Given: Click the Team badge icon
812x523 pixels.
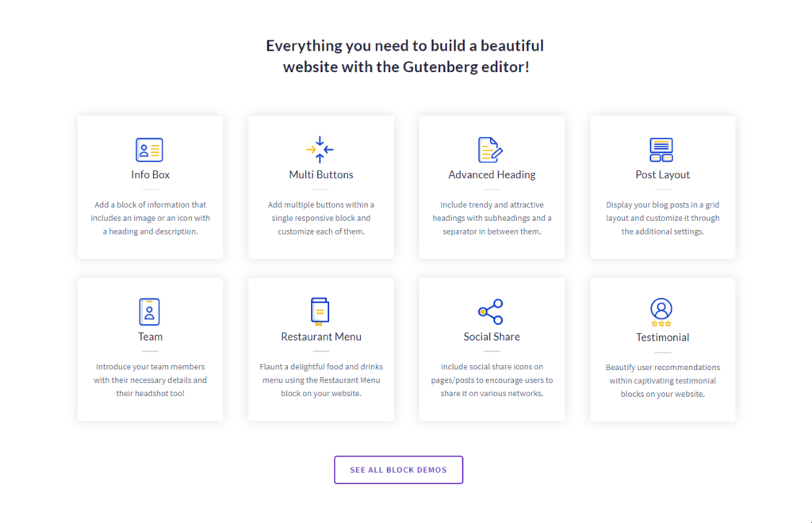Looking at the screenshot, I should tap(149, 311).
